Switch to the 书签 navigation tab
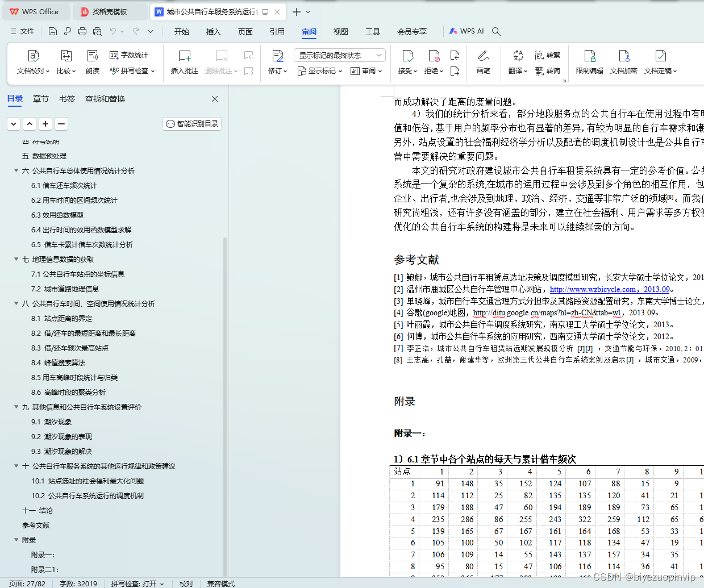 (67, 99)
